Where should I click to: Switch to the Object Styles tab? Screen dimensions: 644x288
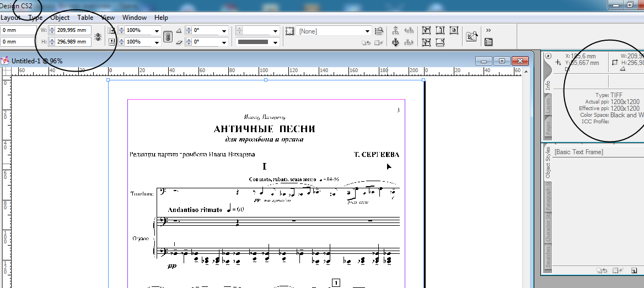(548, 163)
